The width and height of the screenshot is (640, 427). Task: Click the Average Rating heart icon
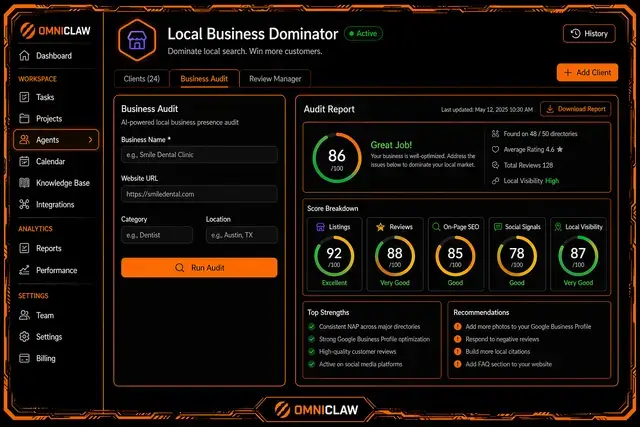click(x=496, y=149)
